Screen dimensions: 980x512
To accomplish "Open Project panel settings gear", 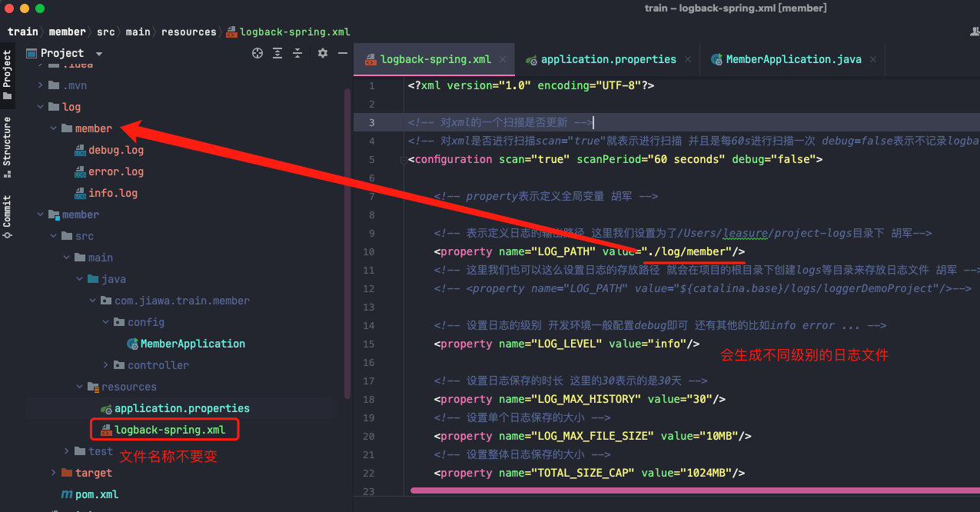I will tap(323, 53).
